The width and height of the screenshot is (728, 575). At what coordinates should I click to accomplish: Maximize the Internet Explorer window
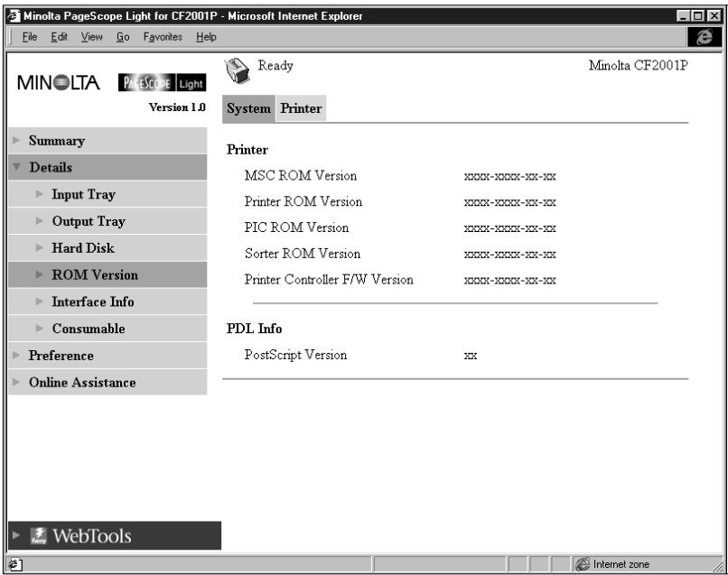[697, 16]
